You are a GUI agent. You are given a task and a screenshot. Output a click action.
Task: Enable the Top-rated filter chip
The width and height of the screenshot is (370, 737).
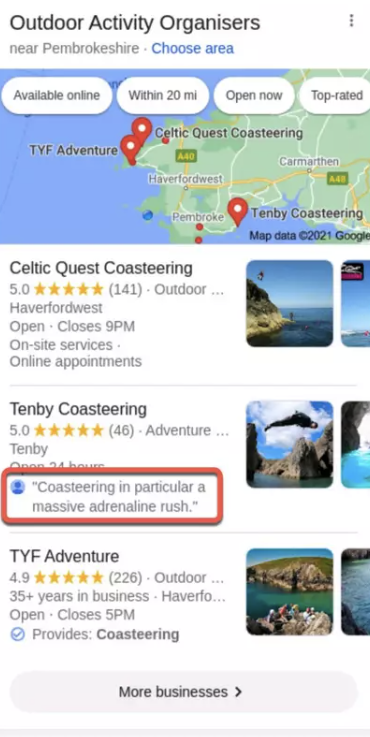point(337,95)
